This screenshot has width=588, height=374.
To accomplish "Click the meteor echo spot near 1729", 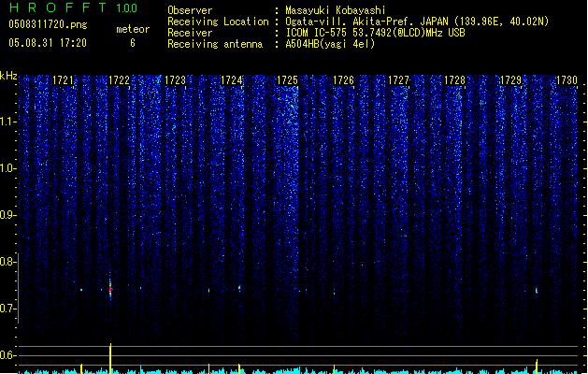I will [x=537, y=291].
